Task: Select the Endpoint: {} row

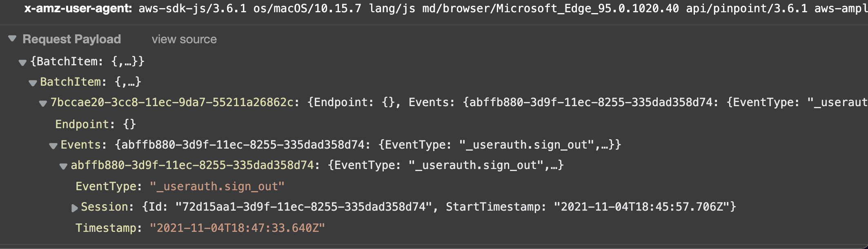Action: [96, 124]
